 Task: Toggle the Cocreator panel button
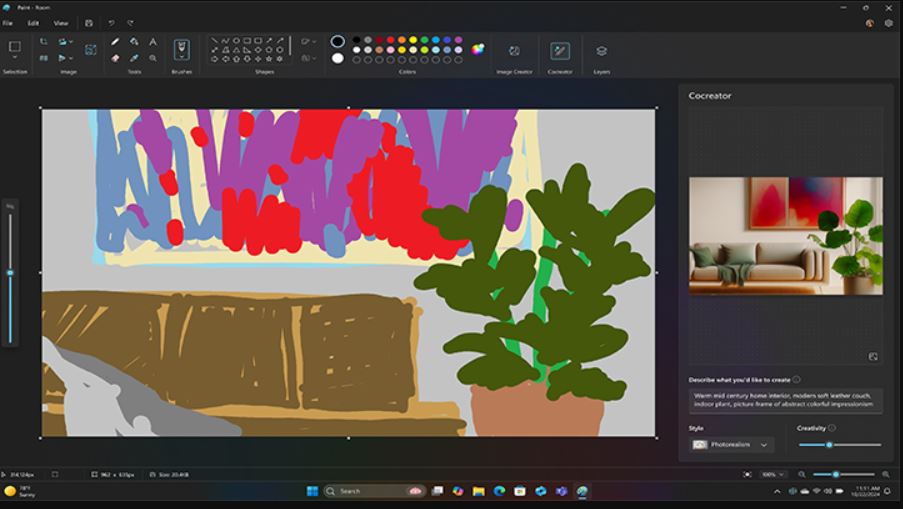point(560,51)
